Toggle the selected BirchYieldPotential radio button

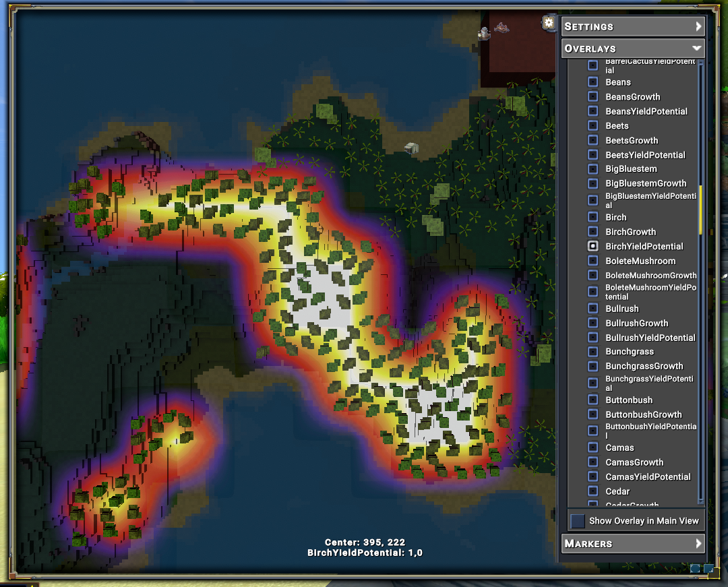pos(593,246)
